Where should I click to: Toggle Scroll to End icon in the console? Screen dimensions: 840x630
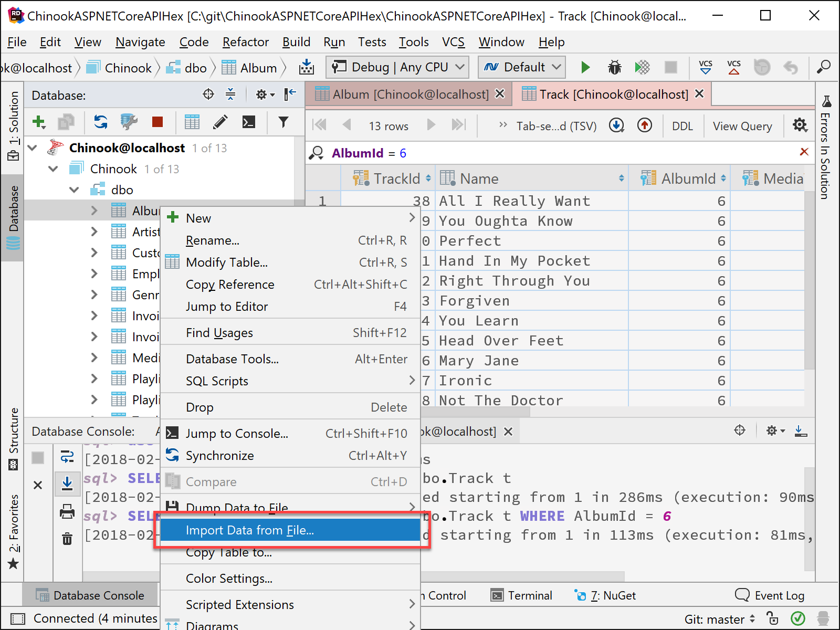pos(67,483)
